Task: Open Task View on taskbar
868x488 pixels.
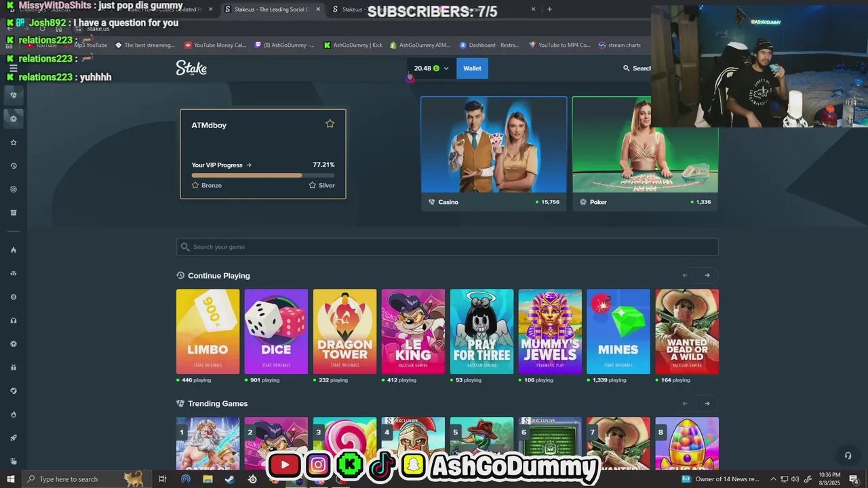Action: [x=163, y=479]
